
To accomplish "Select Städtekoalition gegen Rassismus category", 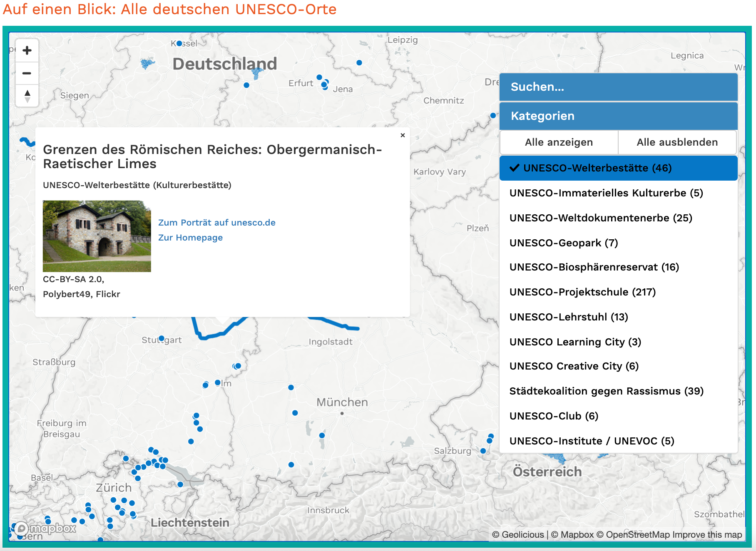I will pyautogui.click(x=606, y=391).
